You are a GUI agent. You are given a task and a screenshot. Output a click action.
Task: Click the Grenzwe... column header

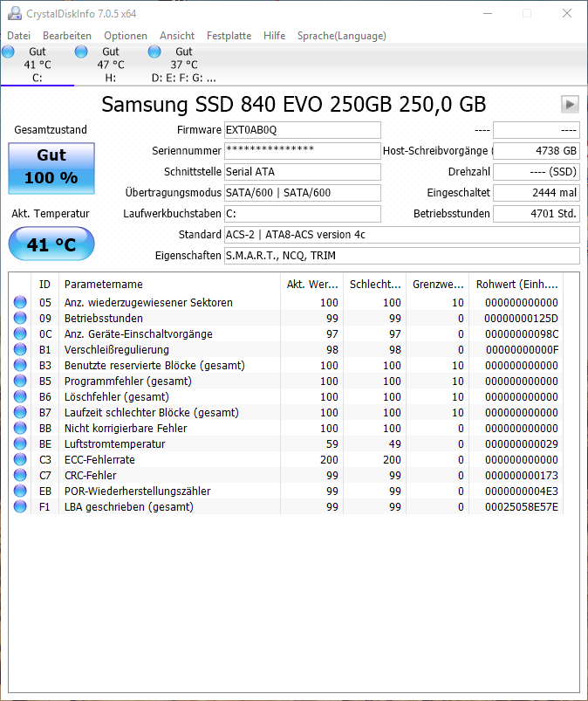pos(437,285)
